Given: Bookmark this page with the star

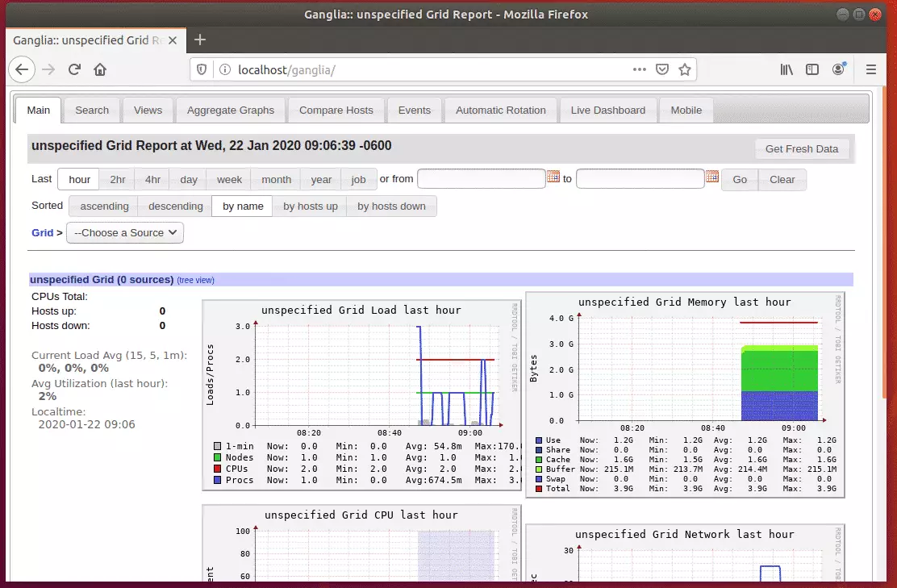Looking at the screenshot, I should pos(684,70).
